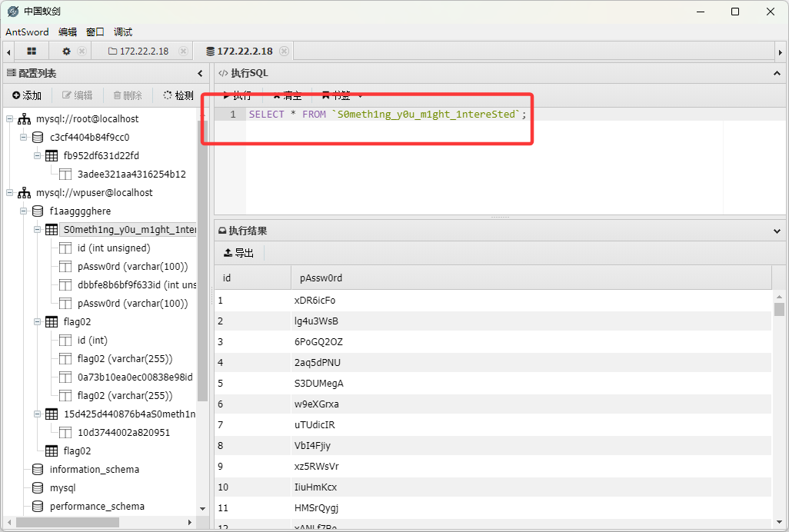
Task: Click the pAssw0rd column header
Action: (321, 278)
